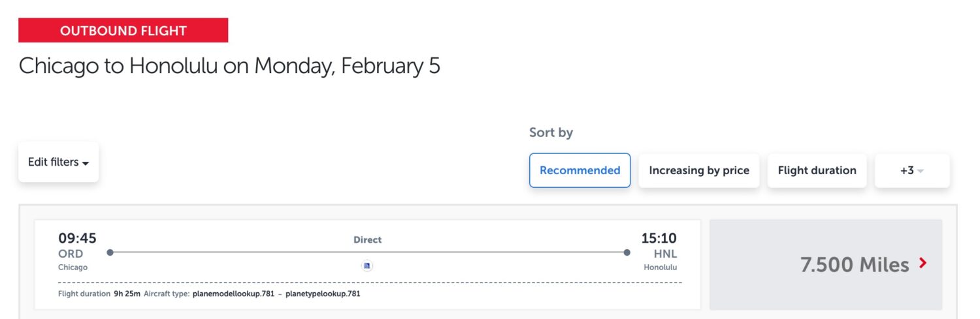Click the Direct flight label
Screen dimensions: 980x319
point(367,239)
